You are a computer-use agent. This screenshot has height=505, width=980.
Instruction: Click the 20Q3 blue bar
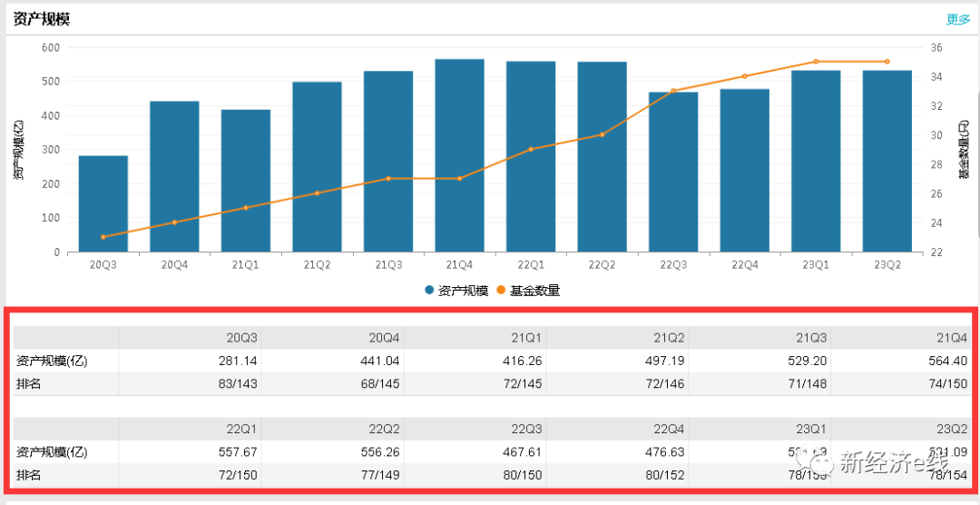pyautogui.click(x=103, y=204)
